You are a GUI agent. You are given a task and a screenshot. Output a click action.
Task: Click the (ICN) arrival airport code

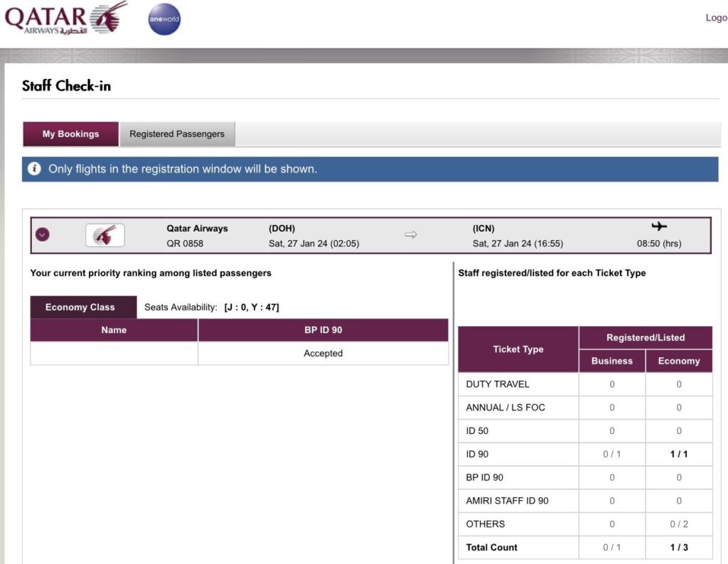click(483, 229)
